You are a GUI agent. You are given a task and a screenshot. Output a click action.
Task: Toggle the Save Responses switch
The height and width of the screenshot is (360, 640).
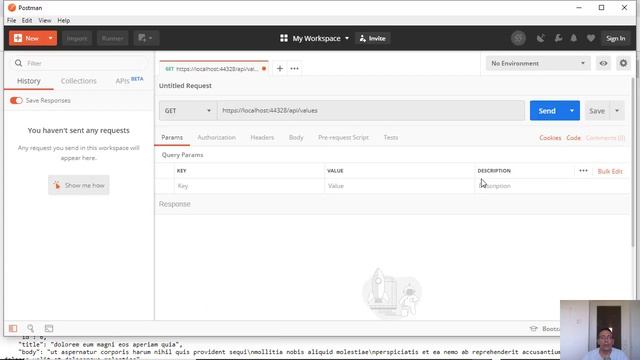[16, 100]
